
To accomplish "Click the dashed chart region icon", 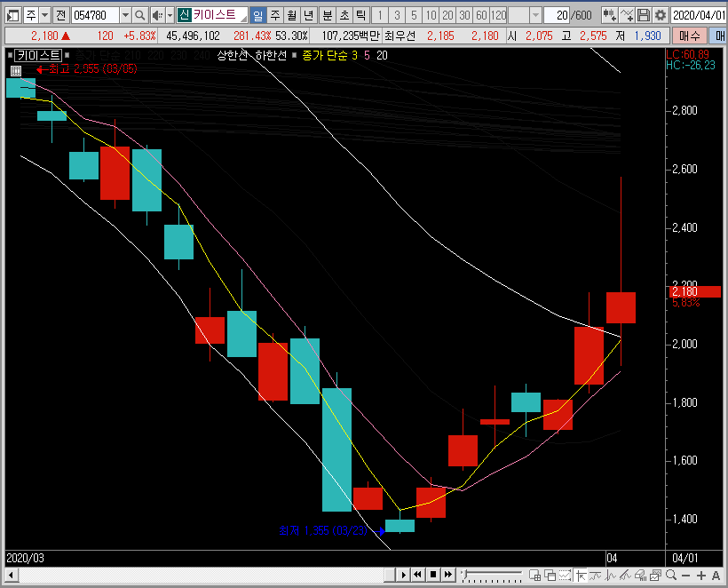I will coord(565,576).
